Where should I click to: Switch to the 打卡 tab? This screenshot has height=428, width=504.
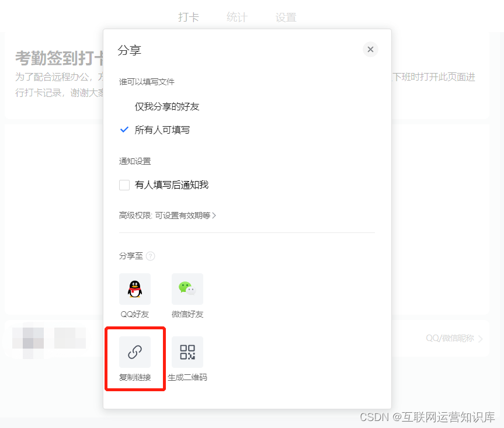189,17
